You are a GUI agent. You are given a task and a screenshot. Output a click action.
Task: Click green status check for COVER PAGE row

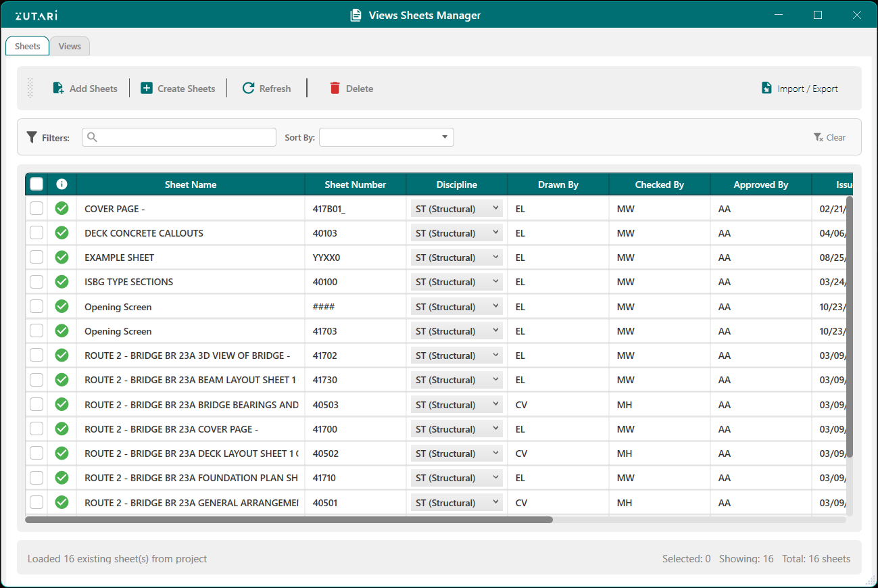point(62,209)
